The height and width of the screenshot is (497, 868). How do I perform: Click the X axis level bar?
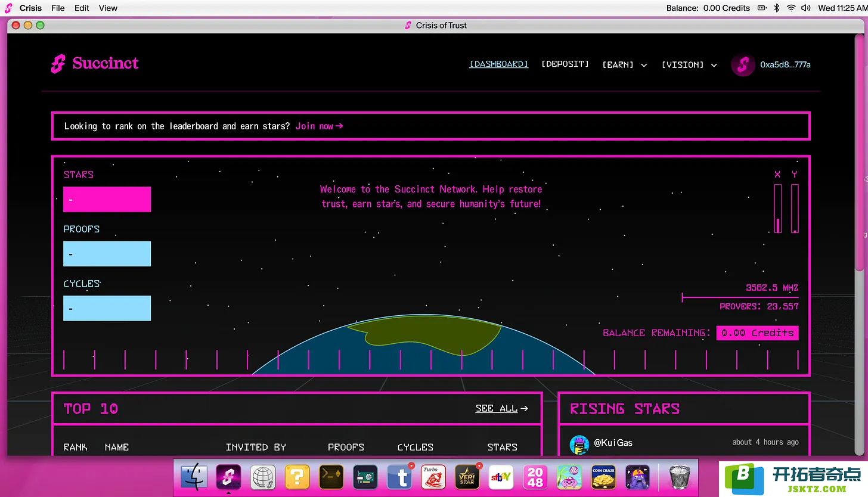coord(777,208)
